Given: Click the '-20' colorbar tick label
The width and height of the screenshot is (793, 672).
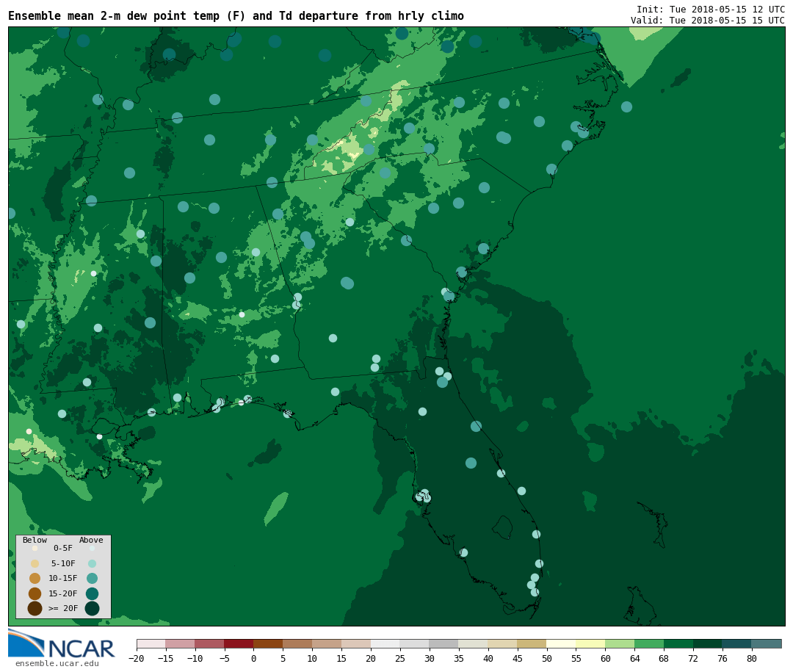Looking at the screenshot, I should (137, 659).
